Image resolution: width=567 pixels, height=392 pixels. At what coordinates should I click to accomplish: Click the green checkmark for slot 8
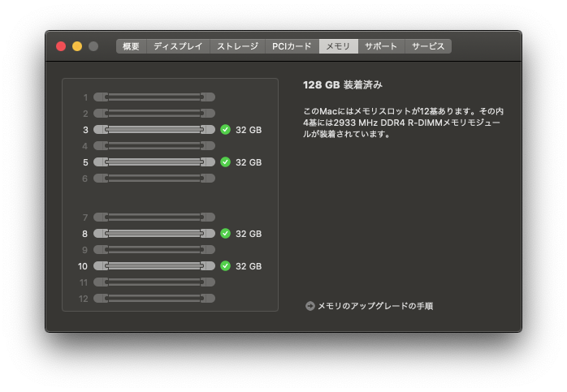click(225, 234)
